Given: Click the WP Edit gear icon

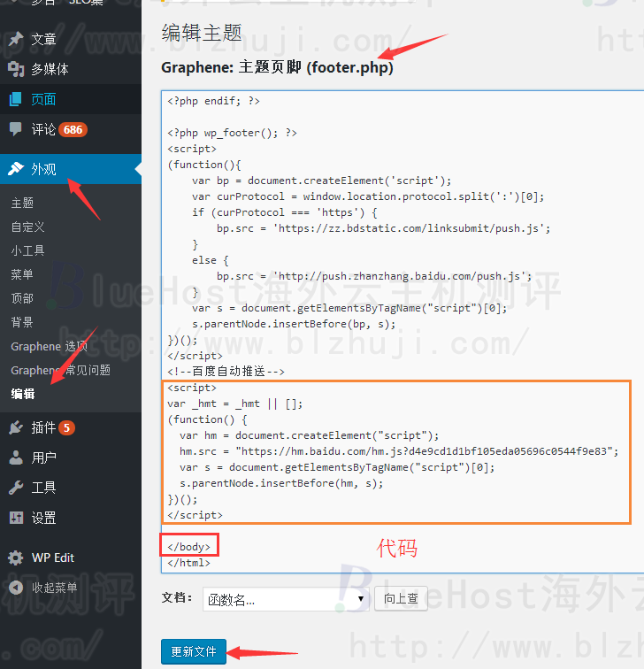Looking at the screenshot, I should pyautogui.click(x=16, y=557).
